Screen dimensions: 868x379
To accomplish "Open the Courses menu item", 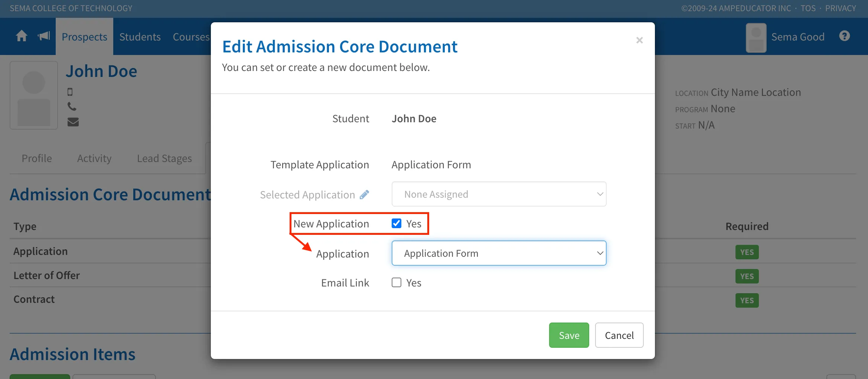I will 191,36.
